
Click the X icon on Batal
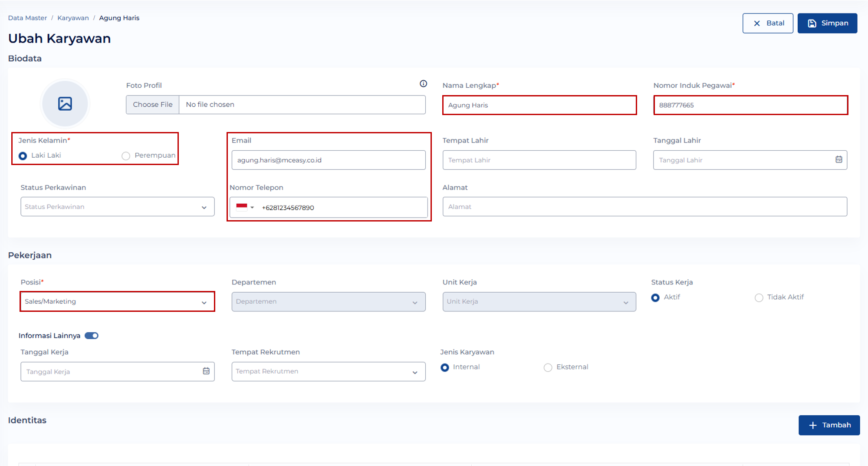click(x=757, y=23)
